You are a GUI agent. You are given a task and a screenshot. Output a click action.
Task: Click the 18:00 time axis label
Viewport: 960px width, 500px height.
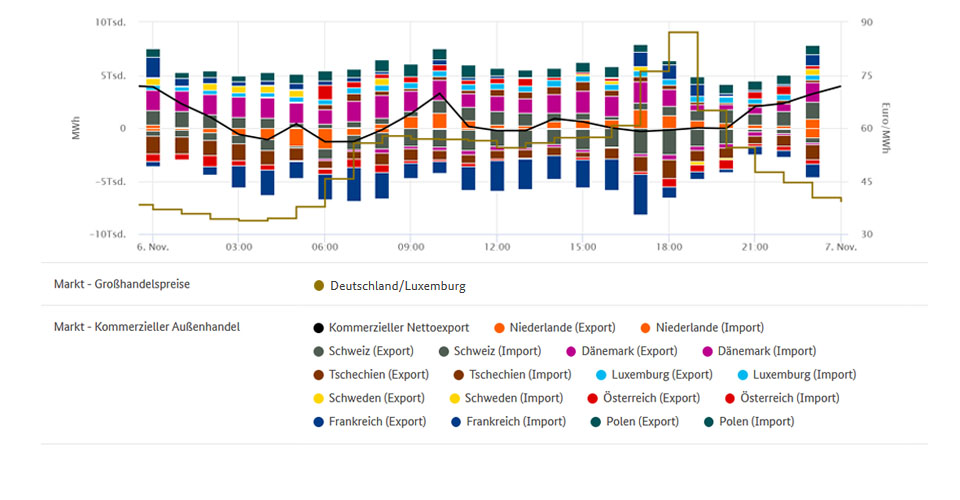(669, 247)
